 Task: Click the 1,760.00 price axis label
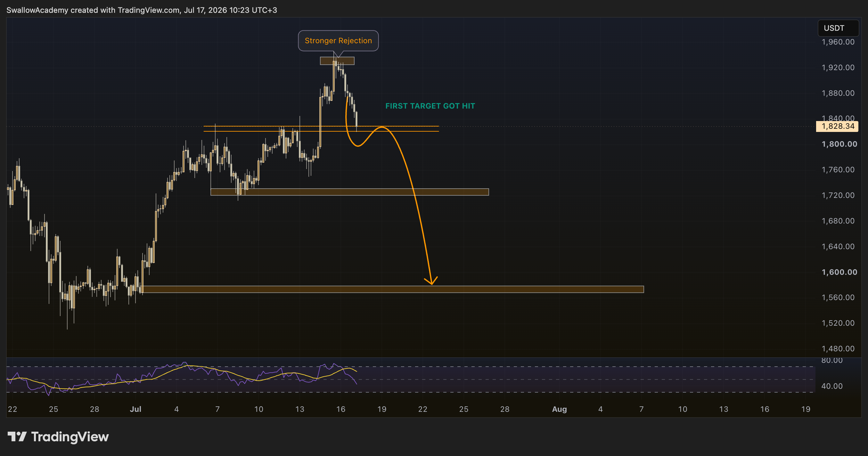tap(838, 170)
